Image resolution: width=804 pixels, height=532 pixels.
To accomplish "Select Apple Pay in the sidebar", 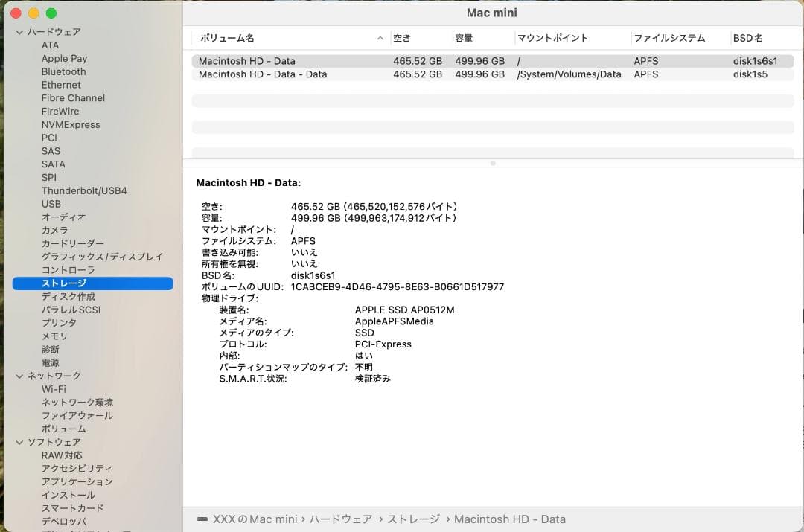I will [x=64, y=59].
